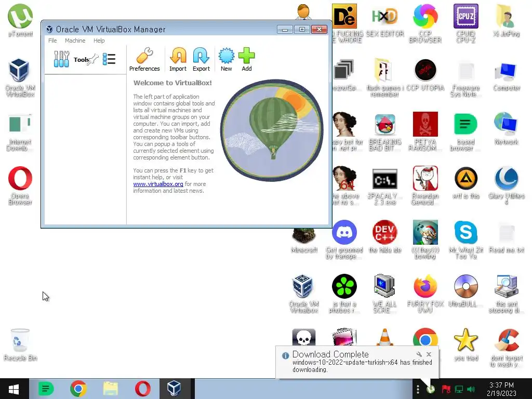Click the red flag Action Center icon
Screen dimensions: 532x399
(x=446, y=389)
